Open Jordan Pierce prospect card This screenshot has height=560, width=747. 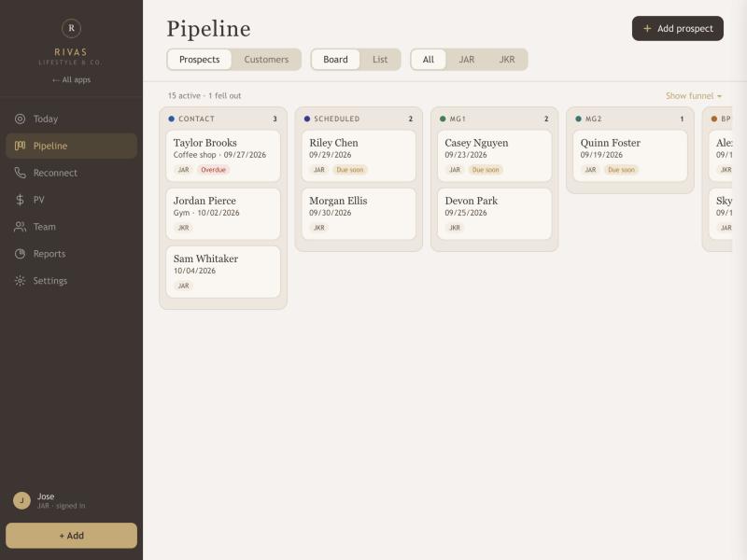223,214
